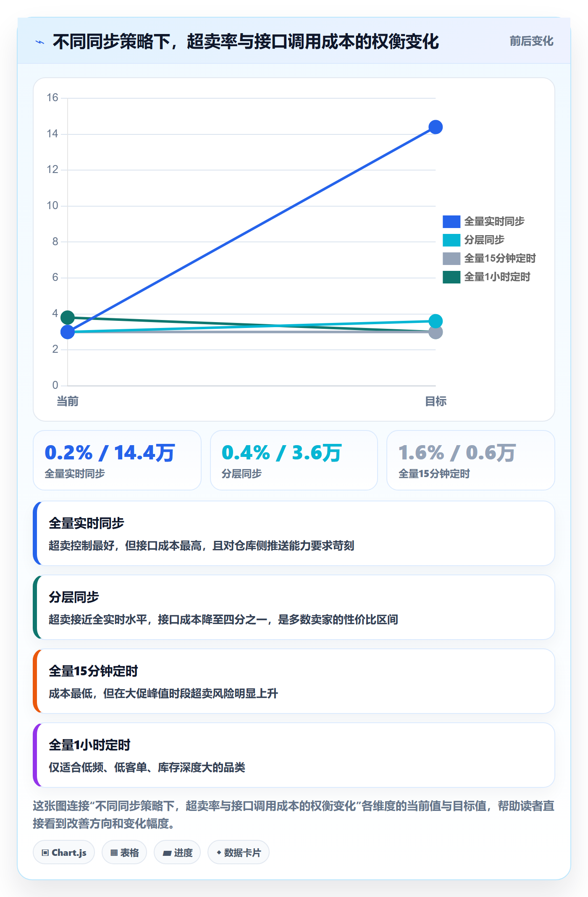The height and width of the screenshot is (897, 588).
Task: Select the green point at 当前 near 3.8
Action: point(68,317)
